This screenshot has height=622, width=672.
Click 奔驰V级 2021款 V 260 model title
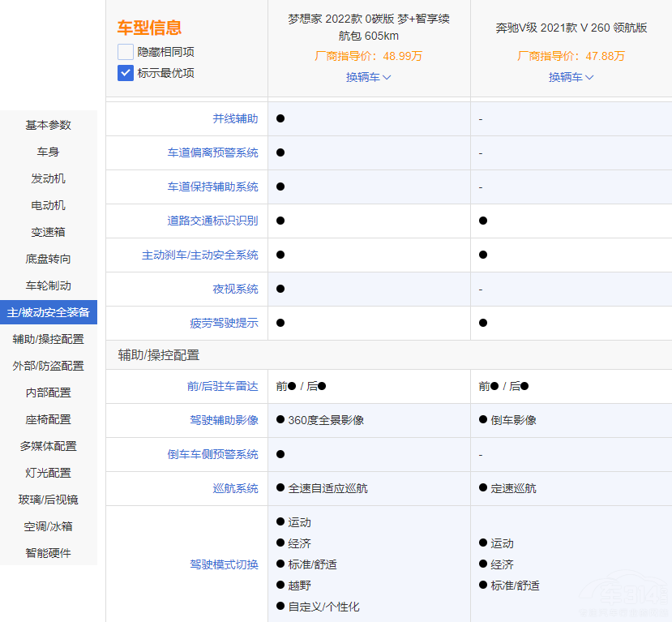[x=571, y=28]
